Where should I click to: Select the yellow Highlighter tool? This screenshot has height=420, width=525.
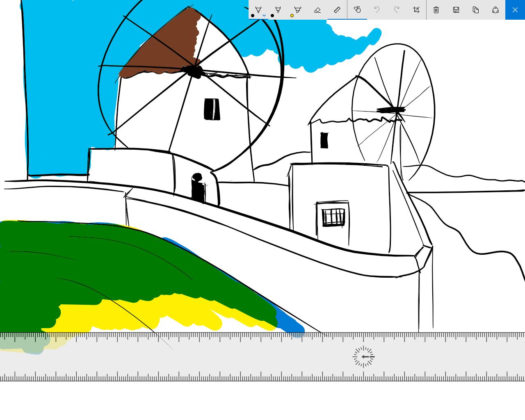click(x=298, y=10)
